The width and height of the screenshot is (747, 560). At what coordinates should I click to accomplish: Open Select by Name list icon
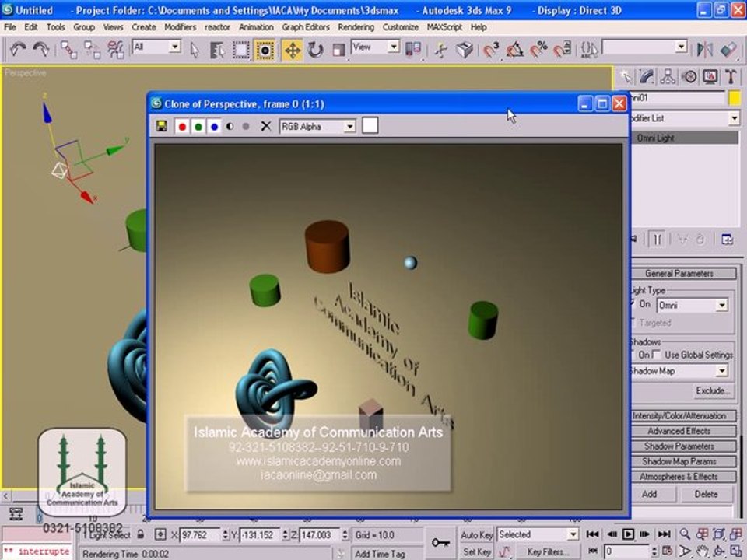point(217,50)
